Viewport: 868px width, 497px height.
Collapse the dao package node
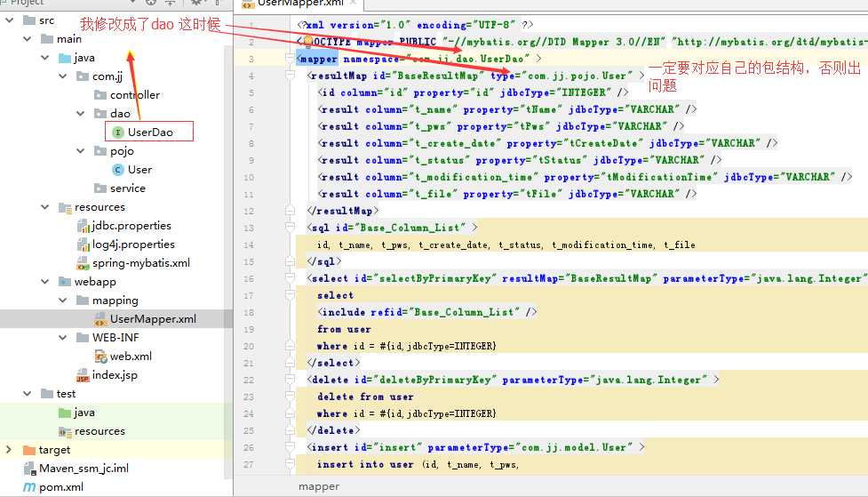click(x=80, y=114)
